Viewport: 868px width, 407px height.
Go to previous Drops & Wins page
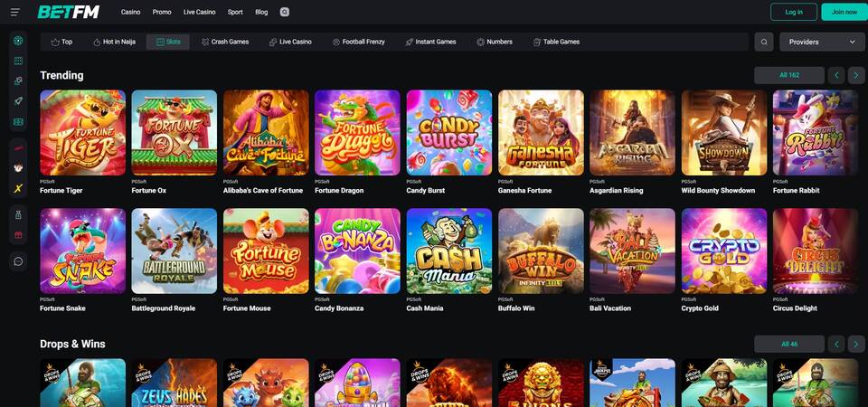[x=836, y=344]
